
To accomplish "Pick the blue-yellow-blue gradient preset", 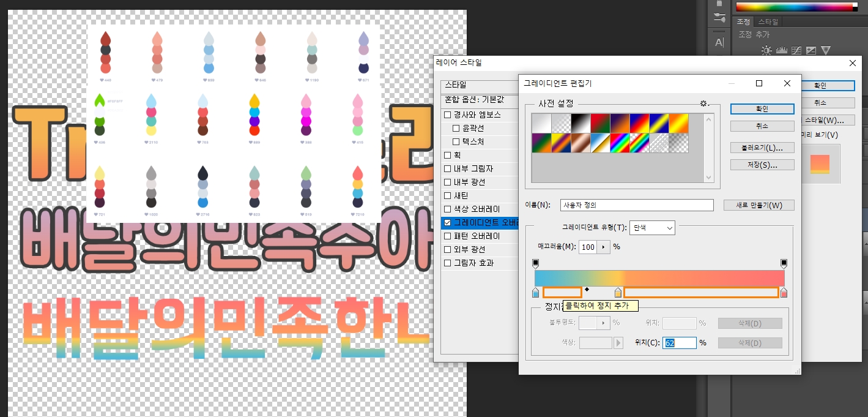I will [x=659, y=124].
